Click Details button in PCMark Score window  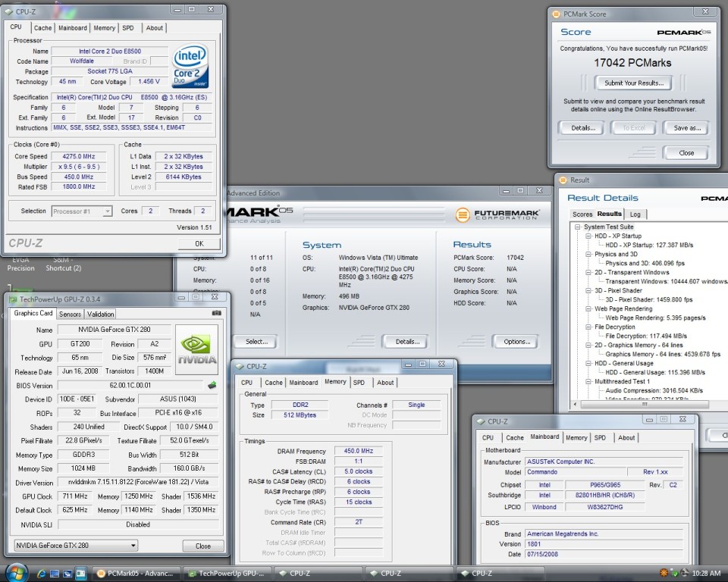click(x=583, y=128)
